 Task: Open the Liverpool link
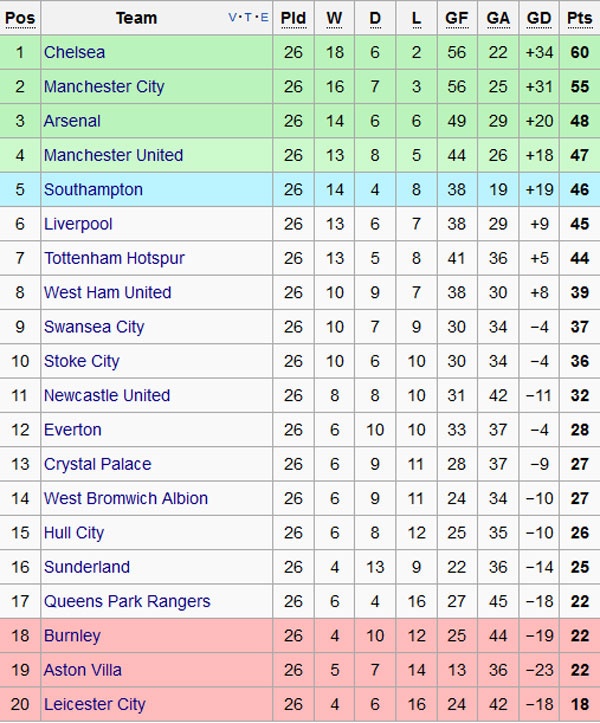(78, 224)
